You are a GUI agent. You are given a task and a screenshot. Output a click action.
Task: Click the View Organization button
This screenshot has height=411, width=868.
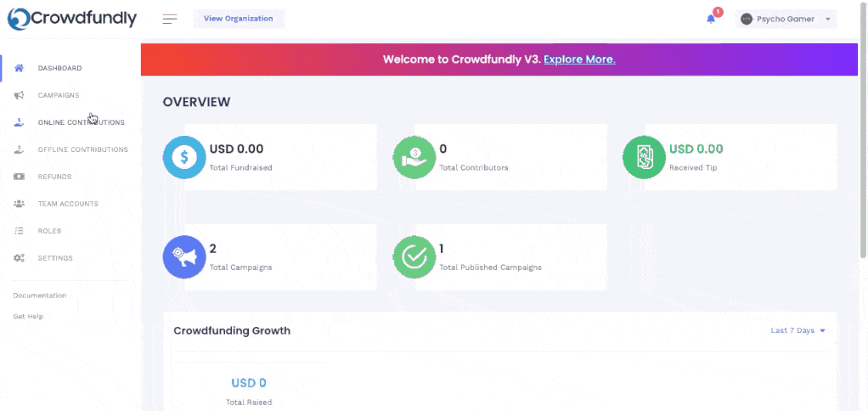239,19
